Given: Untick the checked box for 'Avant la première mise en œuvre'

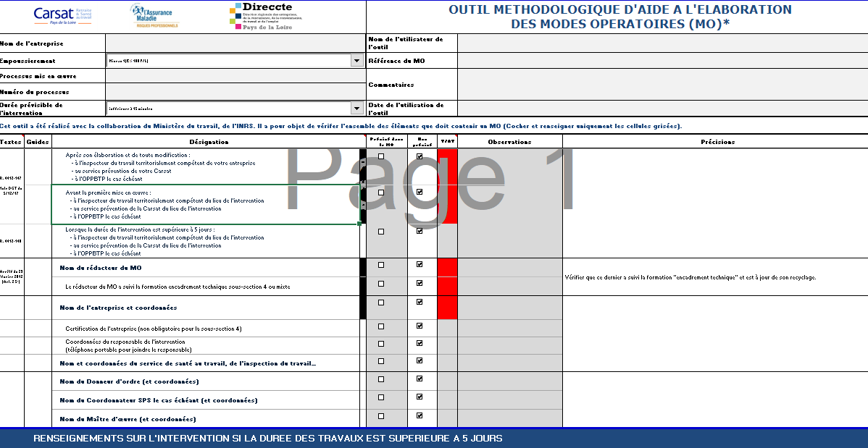Looking at the screenshot, I should [420, 192].
